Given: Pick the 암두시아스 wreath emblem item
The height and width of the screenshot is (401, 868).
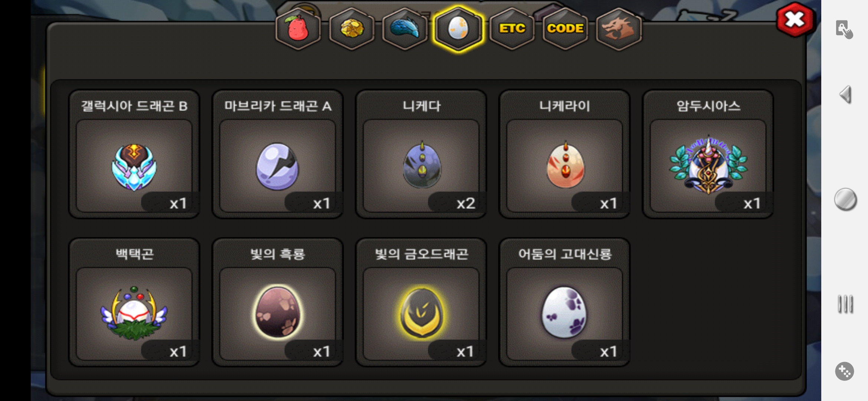Looking at the screenshot, I should point(708,154).
